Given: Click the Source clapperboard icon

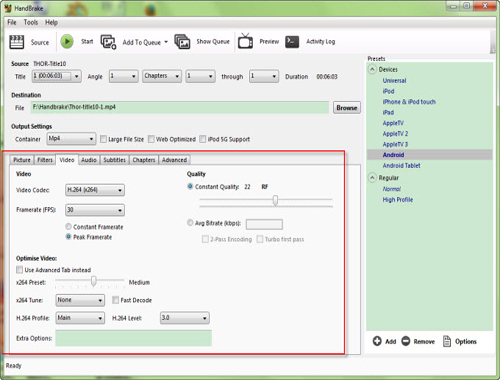Looking at the screenshot, I should click(17, 42).
